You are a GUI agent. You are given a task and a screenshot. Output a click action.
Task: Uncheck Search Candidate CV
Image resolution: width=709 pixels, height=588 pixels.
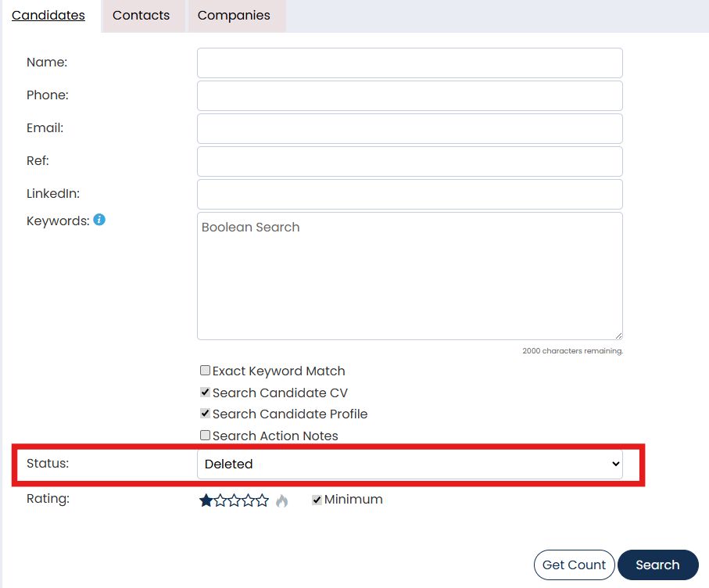(x=205, y=393)
